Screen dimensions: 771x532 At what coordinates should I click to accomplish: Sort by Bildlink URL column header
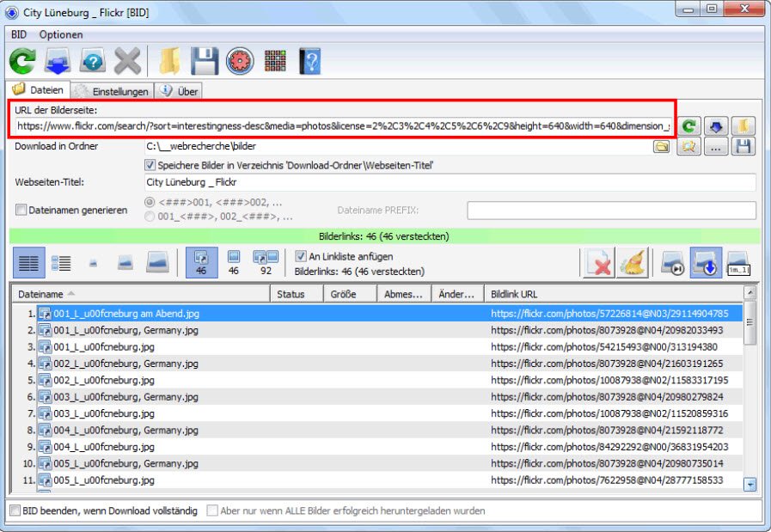pos(613,294)
